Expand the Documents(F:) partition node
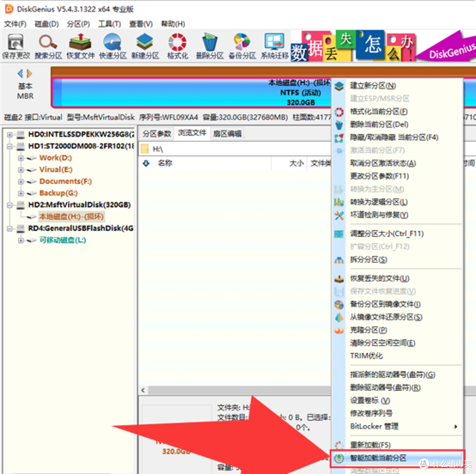This screenshot has width=476, height=474. [x=21, y=182]
